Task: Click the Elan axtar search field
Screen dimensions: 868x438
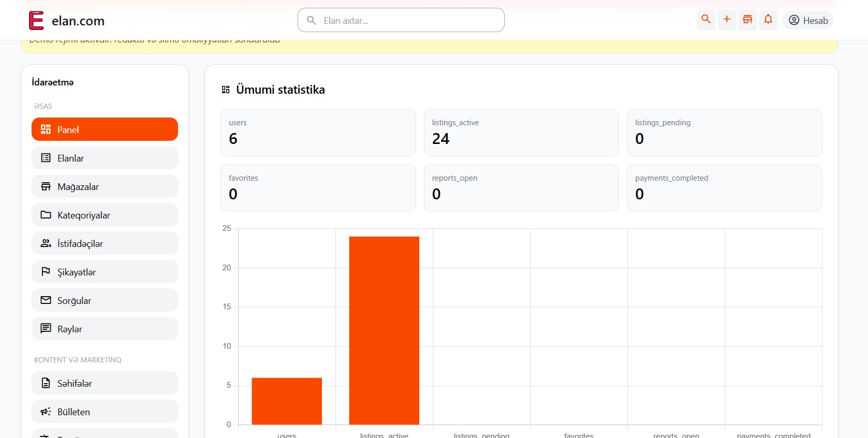Action: pos(401,20)
